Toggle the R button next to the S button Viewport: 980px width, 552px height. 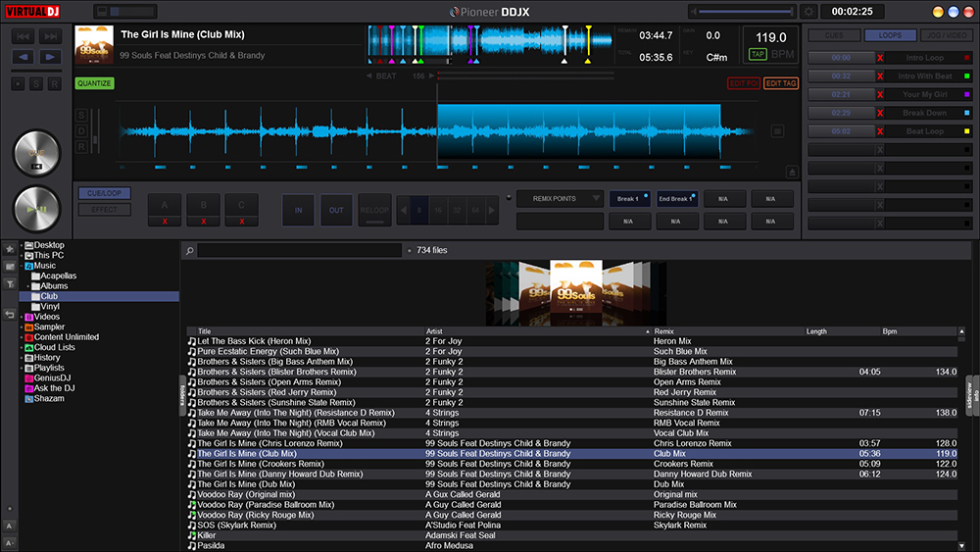[54, 83]
